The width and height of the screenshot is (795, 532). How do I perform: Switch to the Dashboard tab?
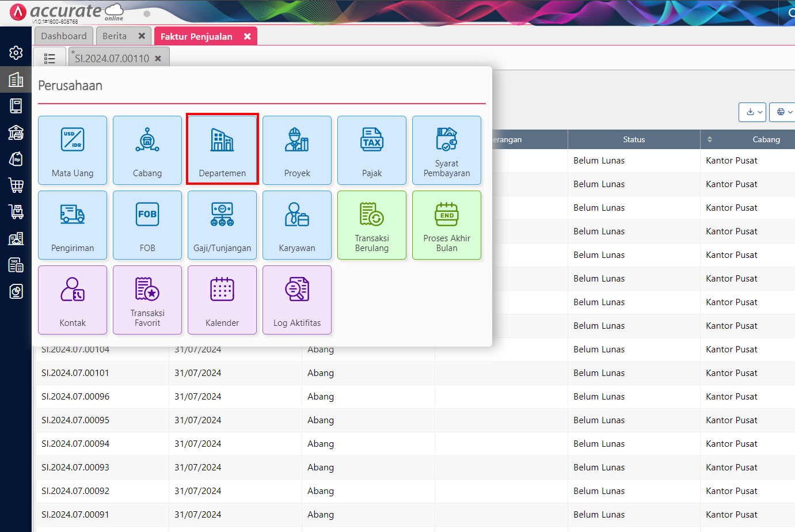[64, 36]
